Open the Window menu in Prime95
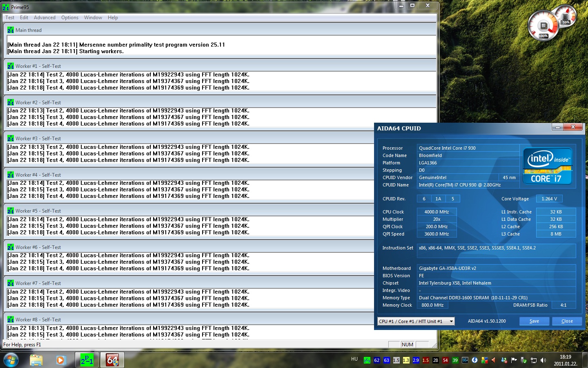 93,18
